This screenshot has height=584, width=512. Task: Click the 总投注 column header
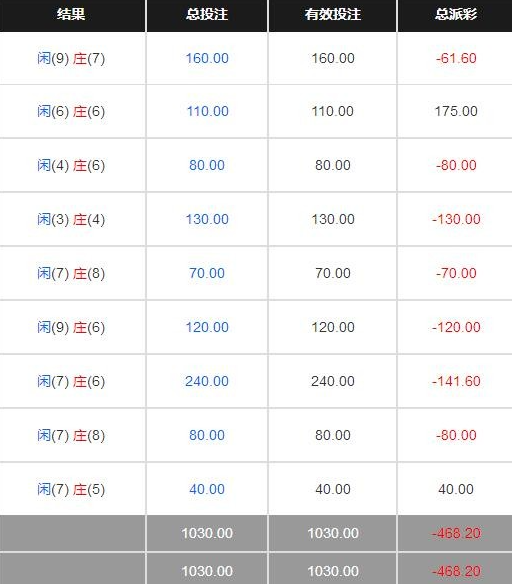tap(207, 15)
